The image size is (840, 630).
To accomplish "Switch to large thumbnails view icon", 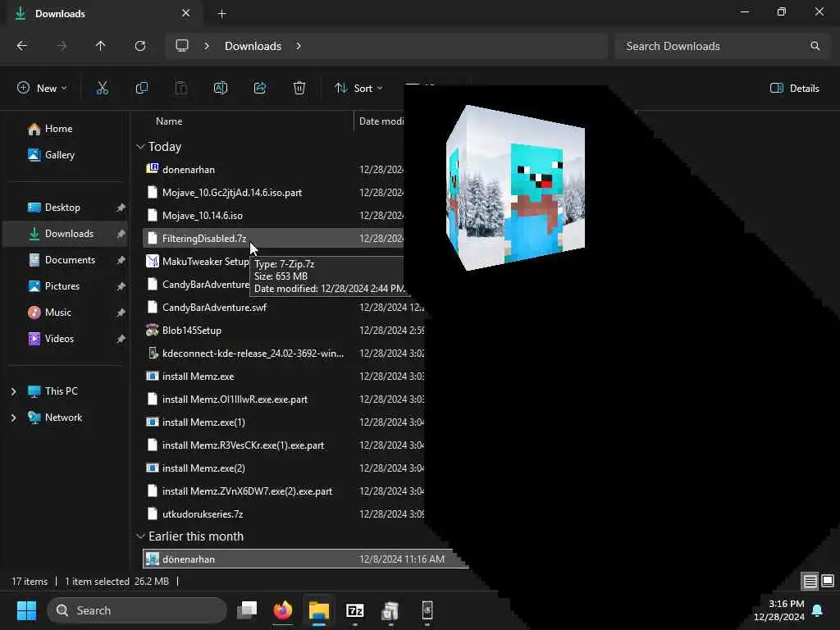I will coord(828,582).
